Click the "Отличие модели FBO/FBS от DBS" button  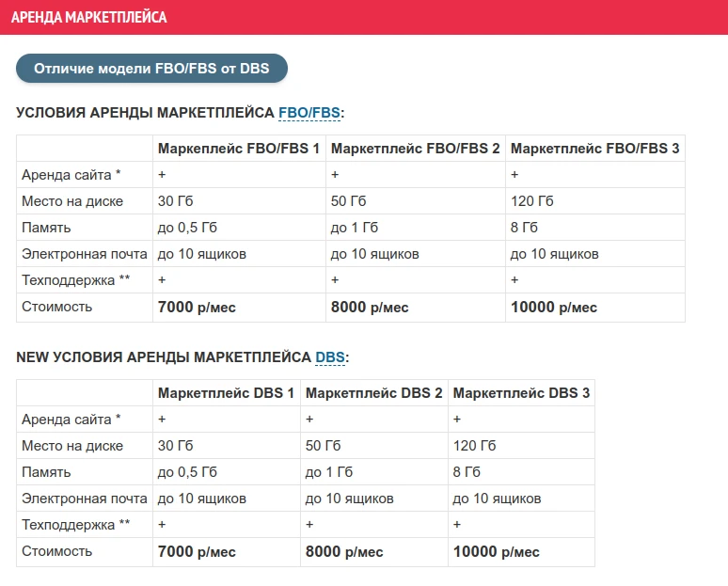pyautogui.click(x=150, y=69)
